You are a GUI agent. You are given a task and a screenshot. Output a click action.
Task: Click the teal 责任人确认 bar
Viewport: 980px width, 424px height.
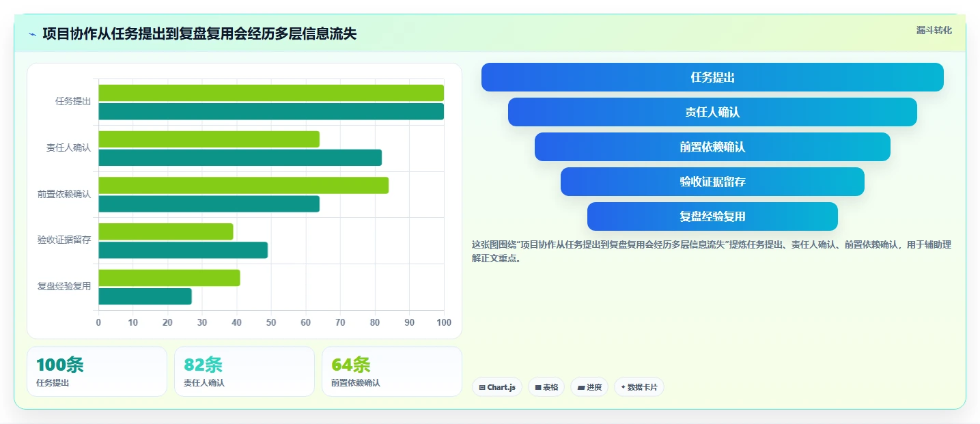(240, 158)
